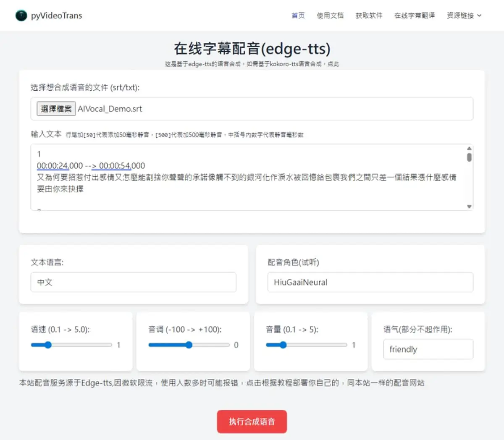Click the 语速 speed slider handle

(x=48, y=345)
